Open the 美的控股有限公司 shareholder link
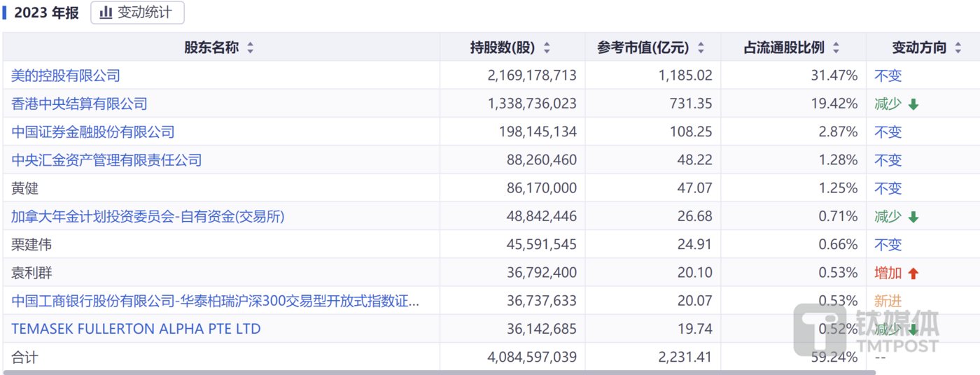 click(66, 76)
